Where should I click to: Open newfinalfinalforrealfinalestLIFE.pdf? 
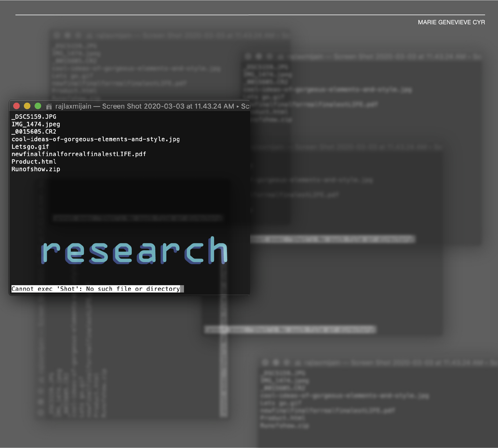click(x=79, y=154)
